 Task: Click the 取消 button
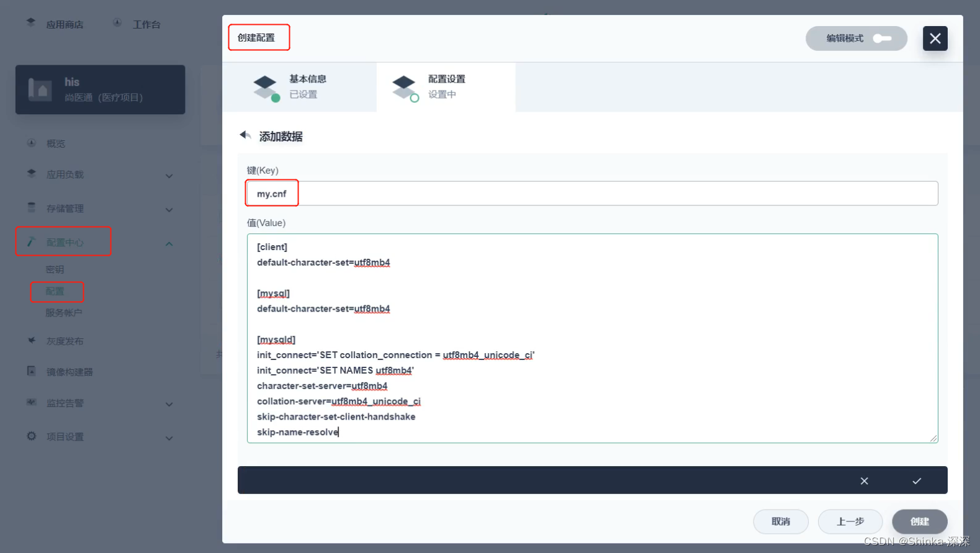[781, 521]
